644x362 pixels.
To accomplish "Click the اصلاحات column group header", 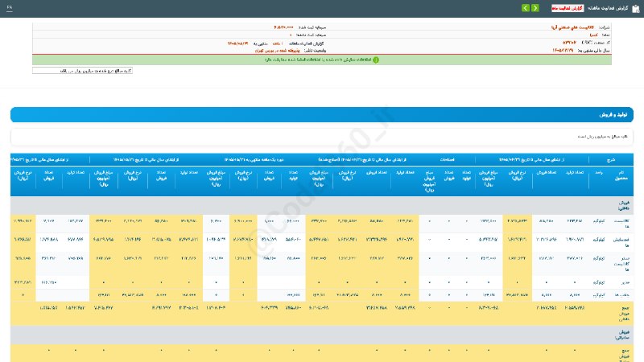I will click(x=448, y=159).
